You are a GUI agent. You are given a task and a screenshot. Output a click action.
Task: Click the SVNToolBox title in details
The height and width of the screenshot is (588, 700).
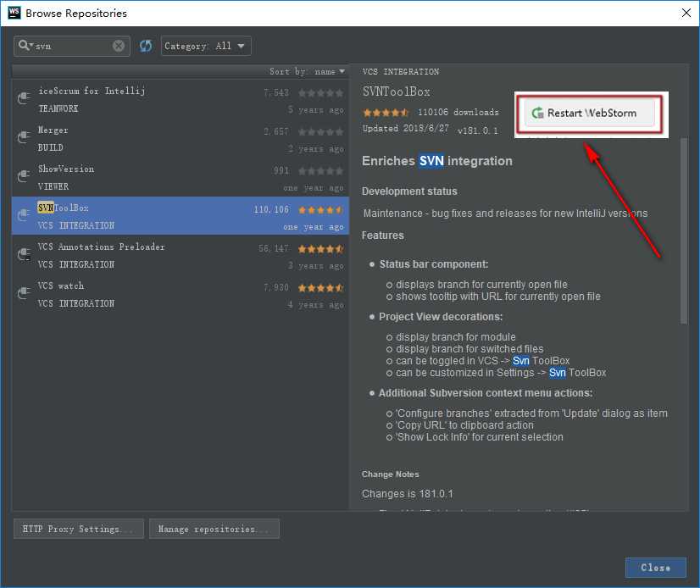coord(397,92)
